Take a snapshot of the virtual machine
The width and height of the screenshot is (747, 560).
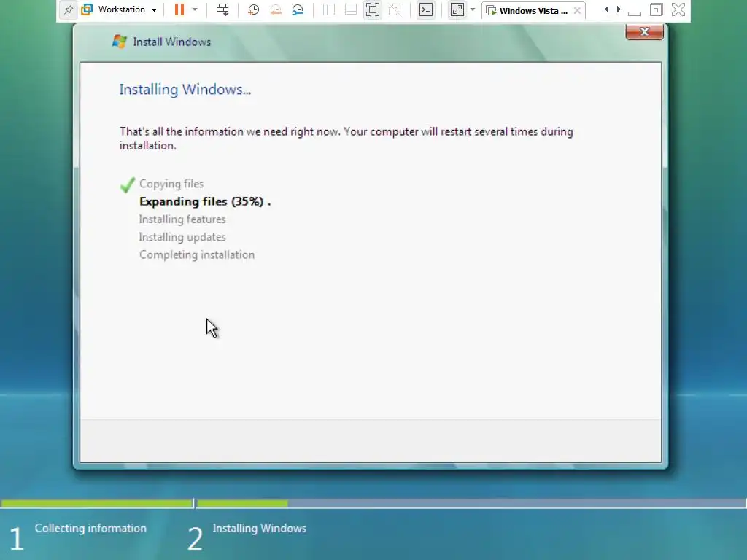coord(253,9)
